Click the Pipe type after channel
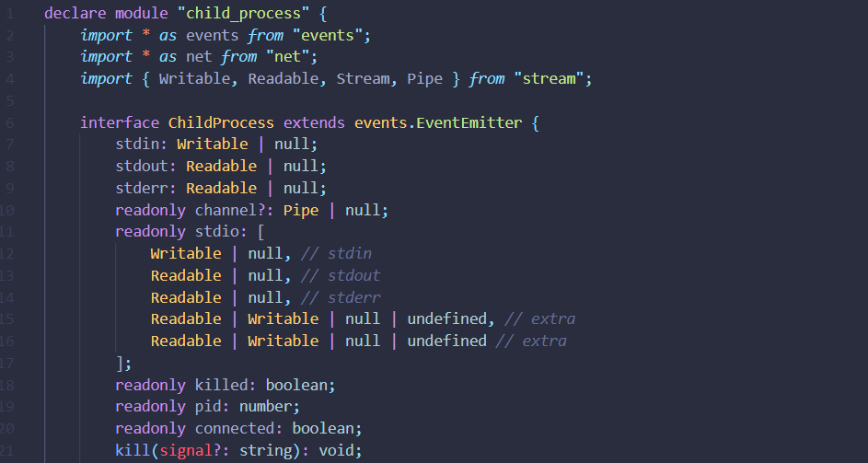This screenshot has width=868, height=463. 301,210
